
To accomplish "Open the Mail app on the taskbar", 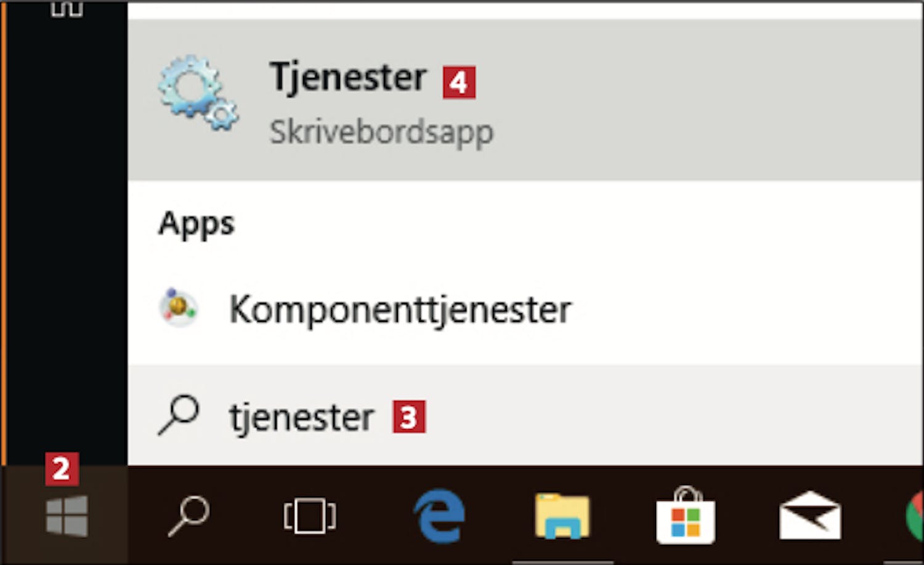I will 810,516.
